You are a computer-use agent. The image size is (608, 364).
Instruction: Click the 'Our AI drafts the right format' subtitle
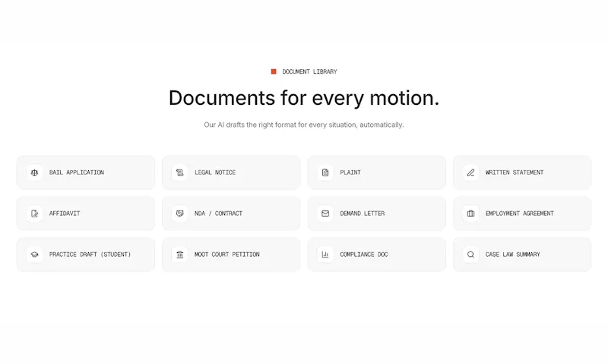[304, 125]
